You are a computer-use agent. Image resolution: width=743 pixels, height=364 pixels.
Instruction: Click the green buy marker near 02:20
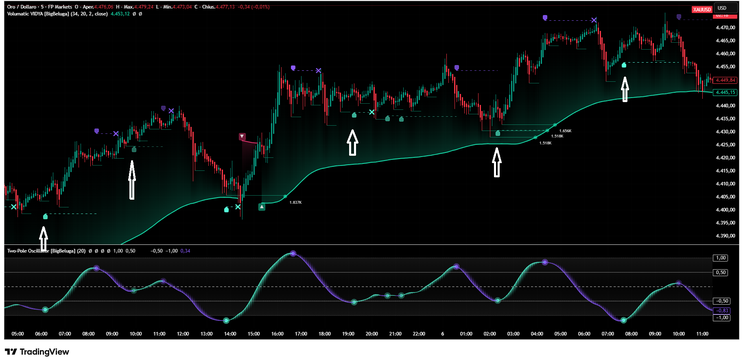(498, 133)
